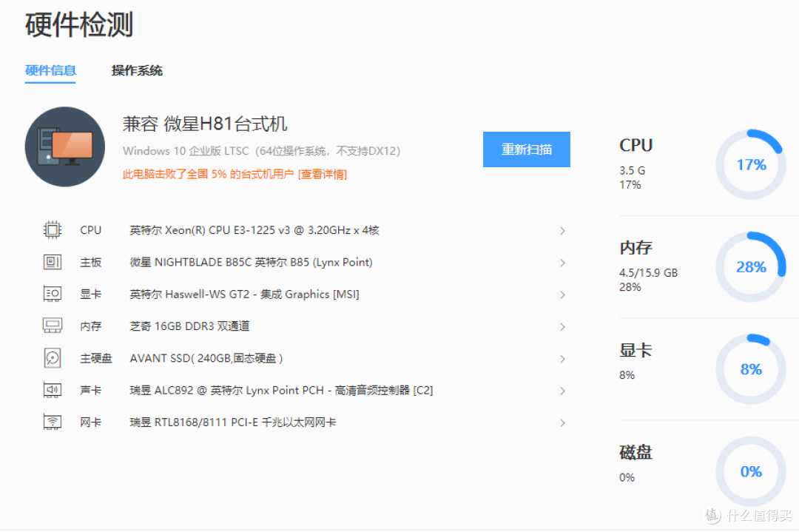Image resolution: width=799 pixels, height=532 pixels.
Task: Click the Windows 10 企业版 LTSC text
Action: 261,151
